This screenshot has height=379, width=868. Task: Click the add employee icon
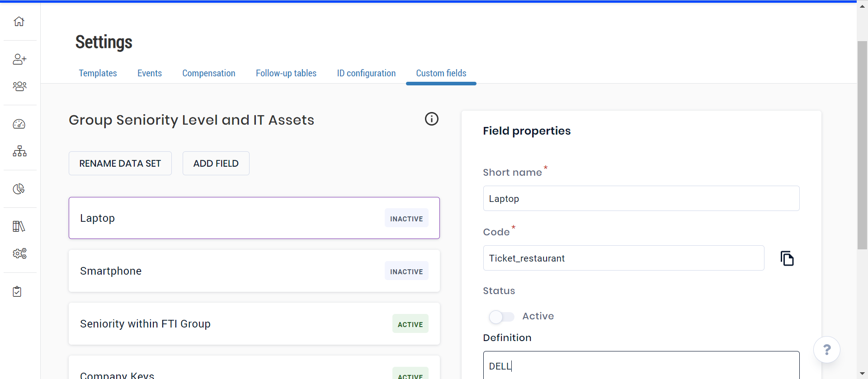click(x=19, y=59)
